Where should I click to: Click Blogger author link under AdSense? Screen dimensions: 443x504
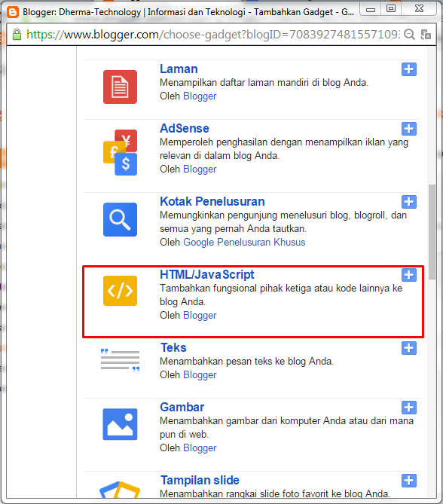200,169
